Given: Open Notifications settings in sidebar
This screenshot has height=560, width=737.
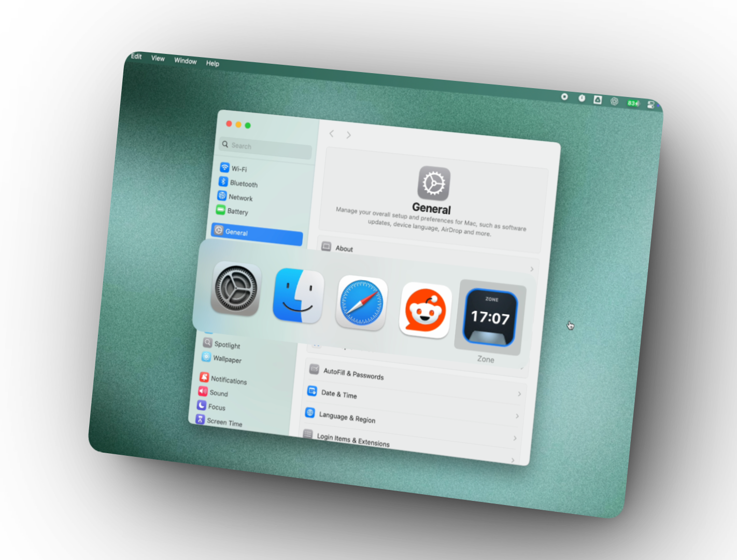Looking at the screenshot, I should point(223,379).
